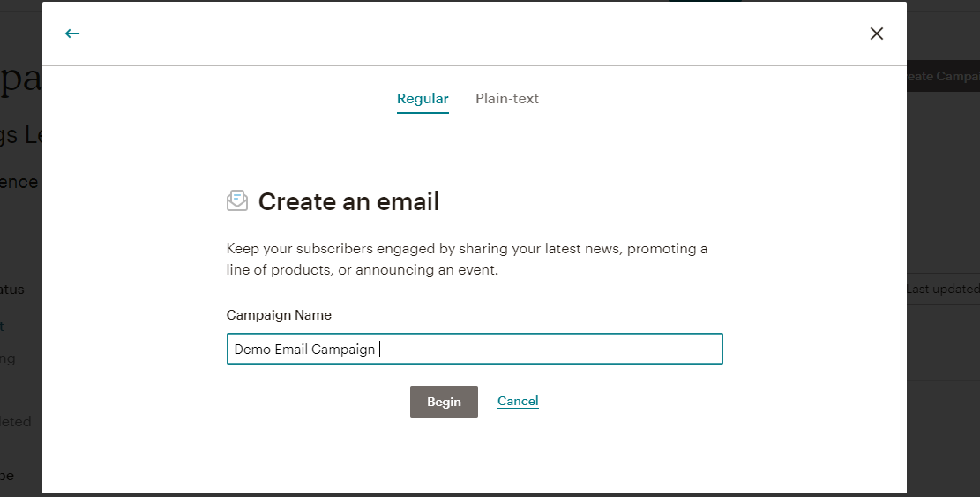
Task: Close the campaign dialog with the X
Action: coord(876,34)
